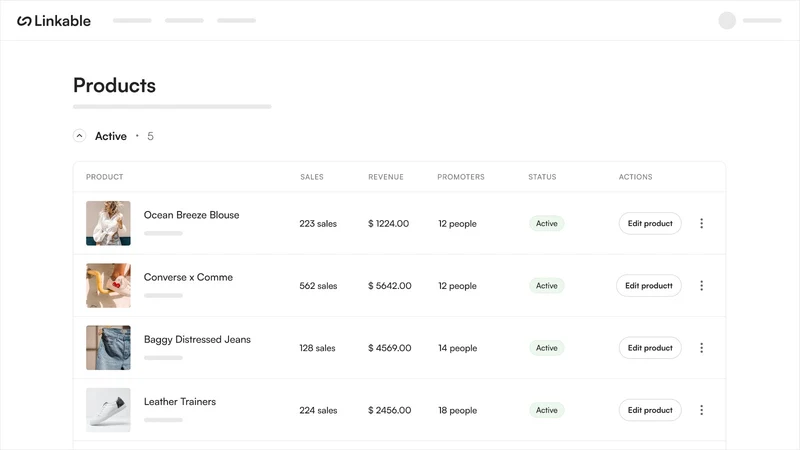Viewport: 800px width, 450px height.
Task: Open more options for Baggy Distressed Jeans
Action: pos(702,348)
